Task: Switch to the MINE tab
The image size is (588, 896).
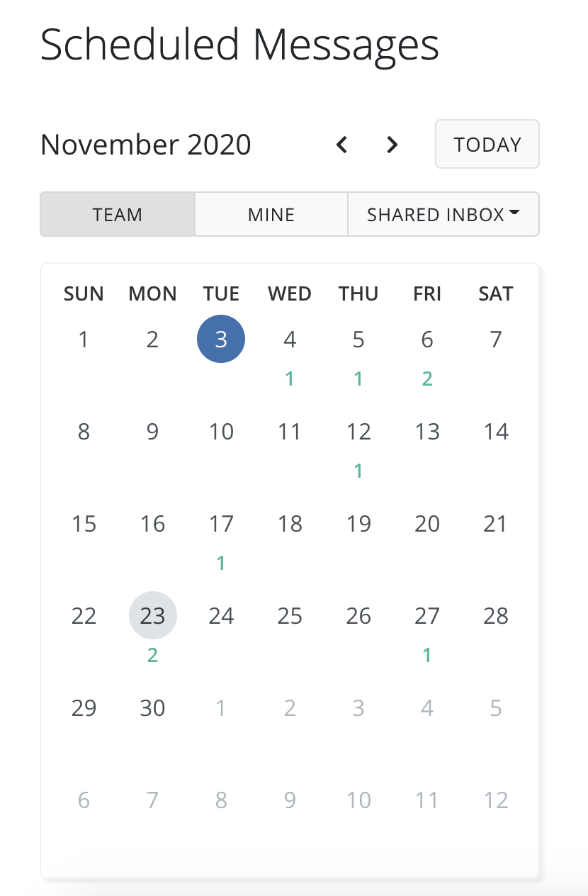Action: coord(271,214)
